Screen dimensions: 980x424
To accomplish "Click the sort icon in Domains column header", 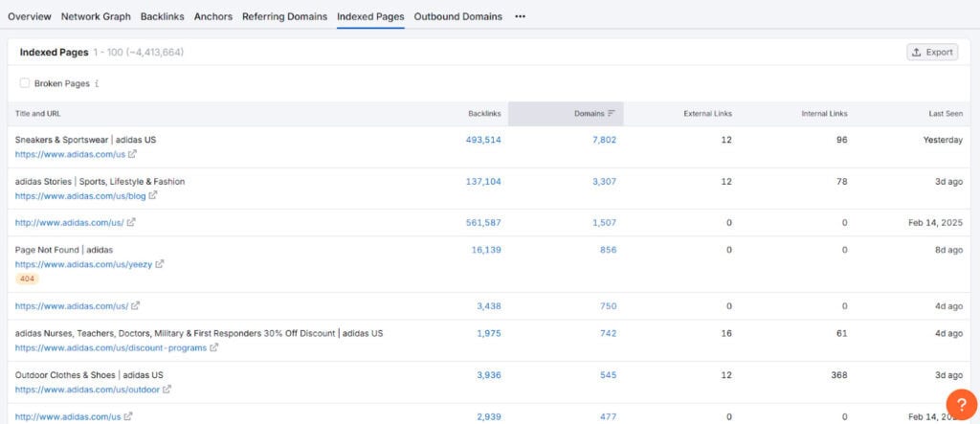I will tap(612, 114).
